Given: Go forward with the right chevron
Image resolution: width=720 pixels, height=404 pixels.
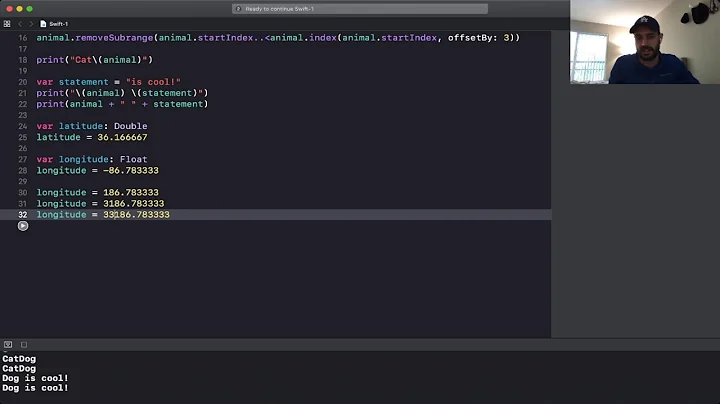Looking at the screenshot, I should click(x=31, y=24).
